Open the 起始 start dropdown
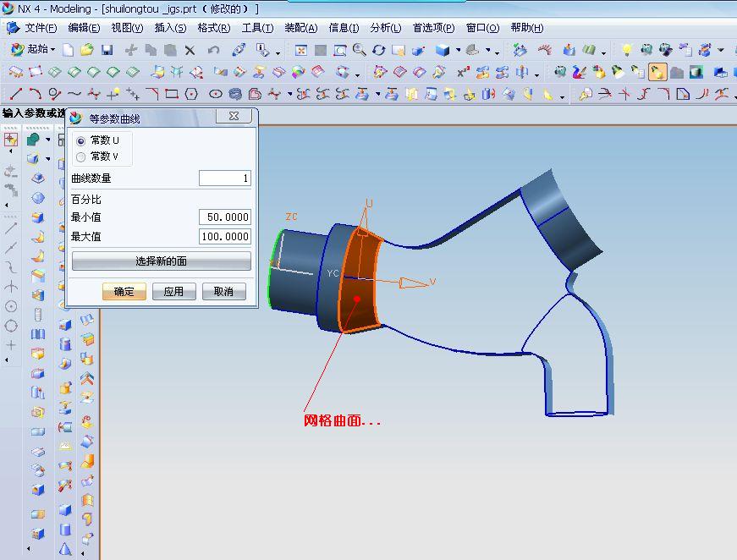 coord(33,49)
